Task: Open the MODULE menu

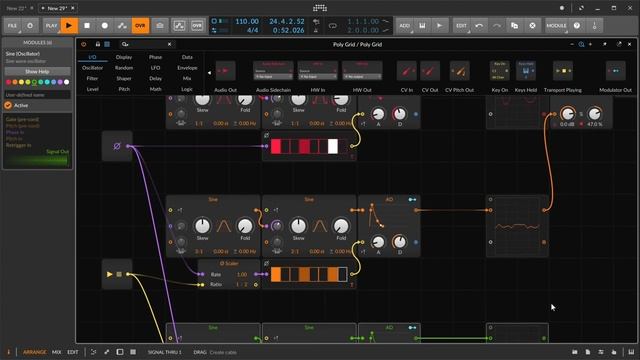Action: 556,25
